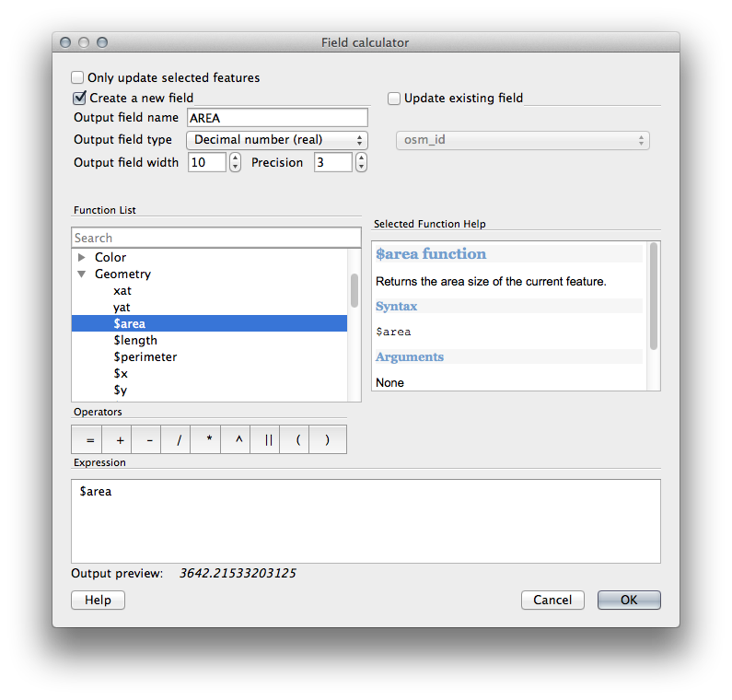
Task: Collapse the Geometry function group
Action: pos(82,274)
